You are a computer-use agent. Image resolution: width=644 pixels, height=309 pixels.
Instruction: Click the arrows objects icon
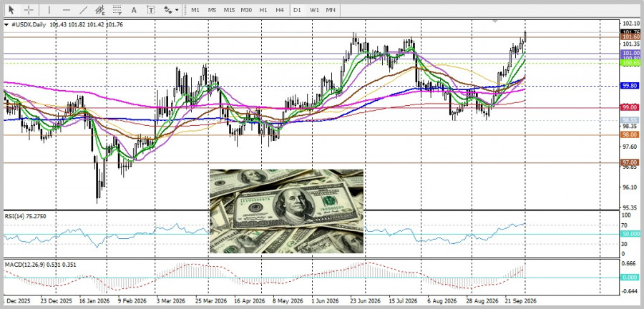(168, 10)
